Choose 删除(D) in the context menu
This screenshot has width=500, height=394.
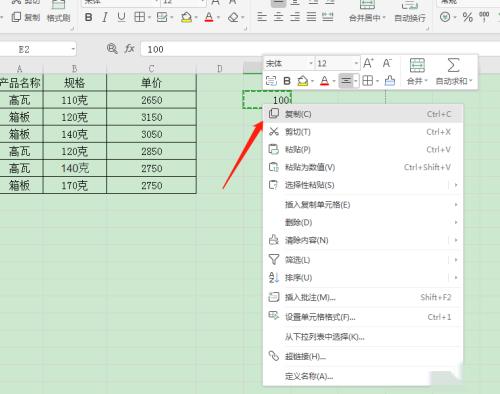coord(363,222)
